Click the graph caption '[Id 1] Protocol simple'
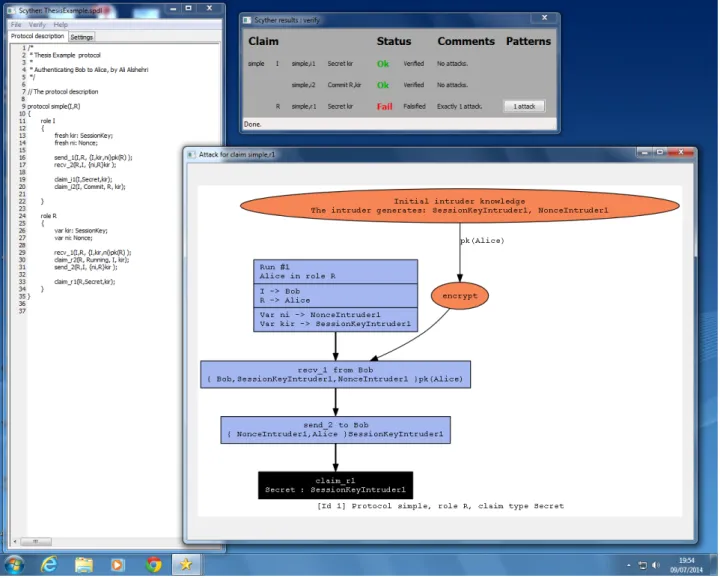Viewport: 720px width, 578px height. pos(441,507)
